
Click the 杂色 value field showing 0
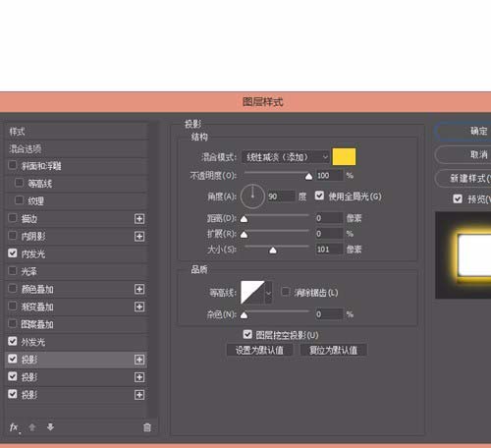pos(329,314)
